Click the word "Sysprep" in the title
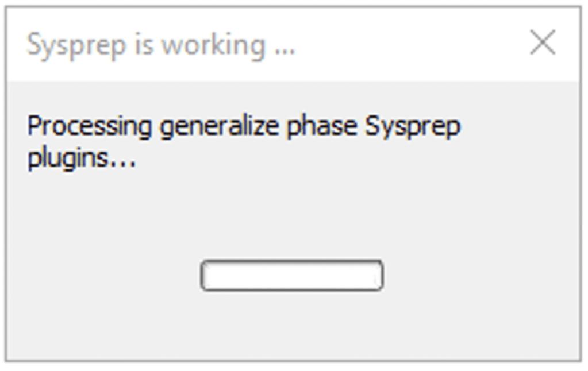Image resolution: width=588 pixels, height=371 pixels. (x=76, y=46)
